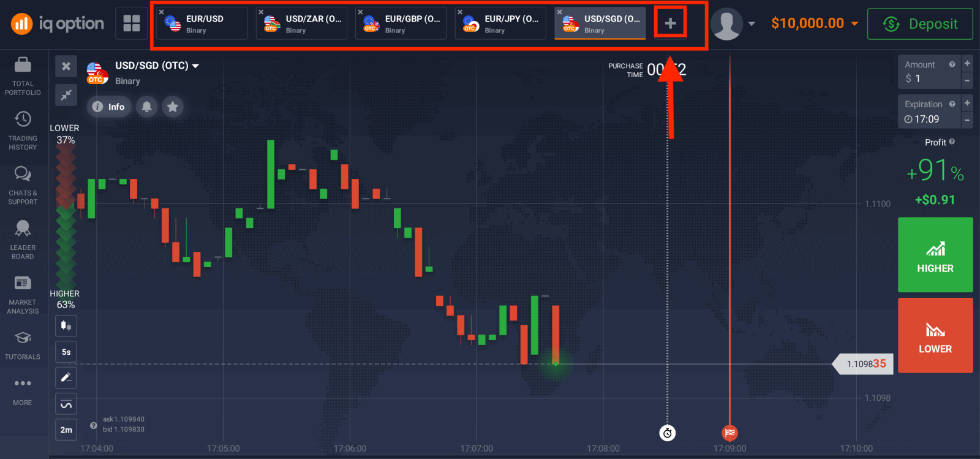
Task: Click the Expiration help question icon
Action: (x=952, y=104)
